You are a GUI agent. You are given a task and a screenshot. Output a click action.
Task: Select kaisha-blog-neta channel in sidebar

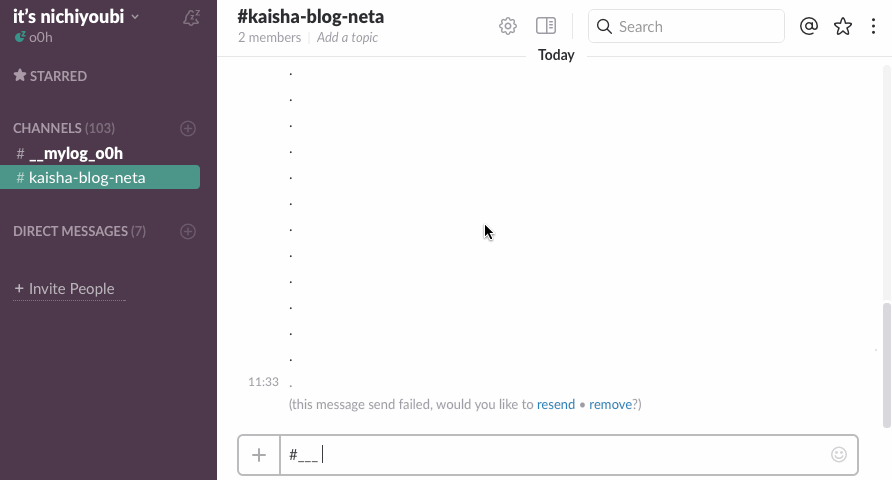point(86,178)
